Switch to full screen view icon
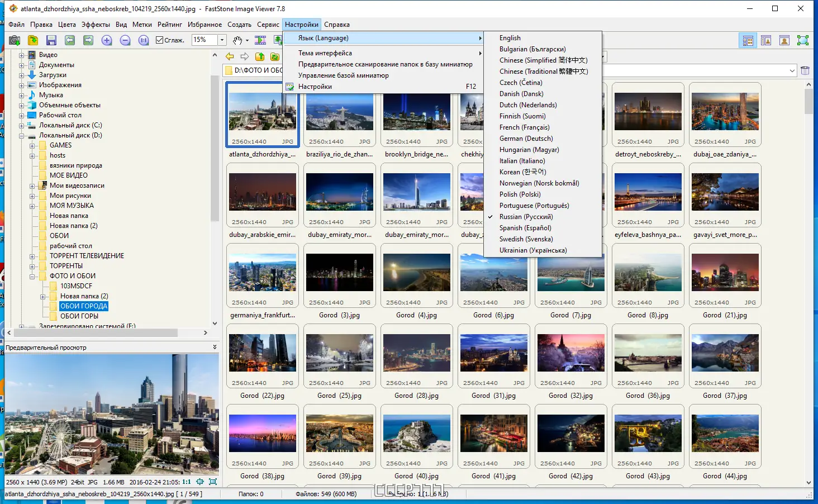 point(802,40)
